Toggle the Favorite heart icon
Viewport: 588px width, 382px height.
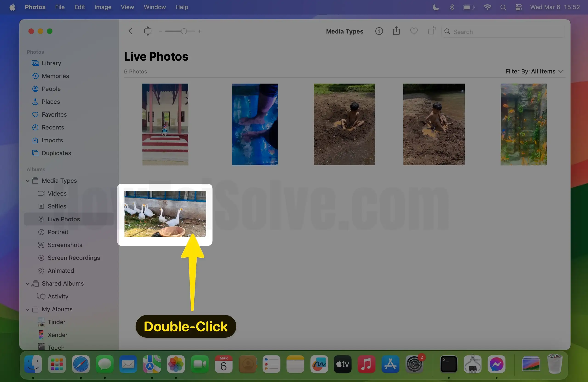tap(414, 31)
